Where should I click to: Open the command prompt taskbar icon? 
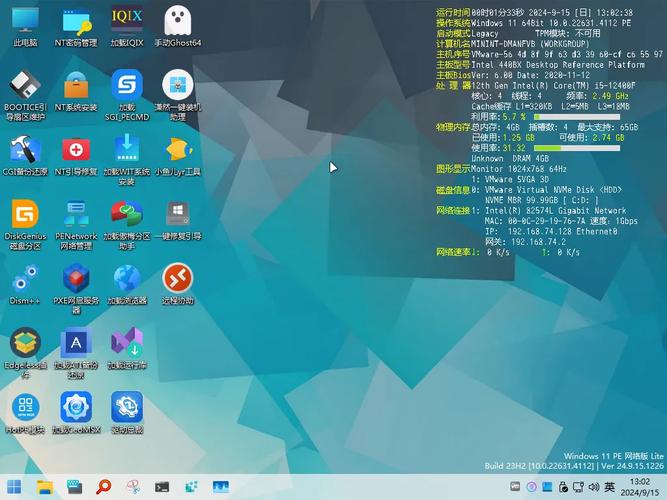click(x=162, y=487)
